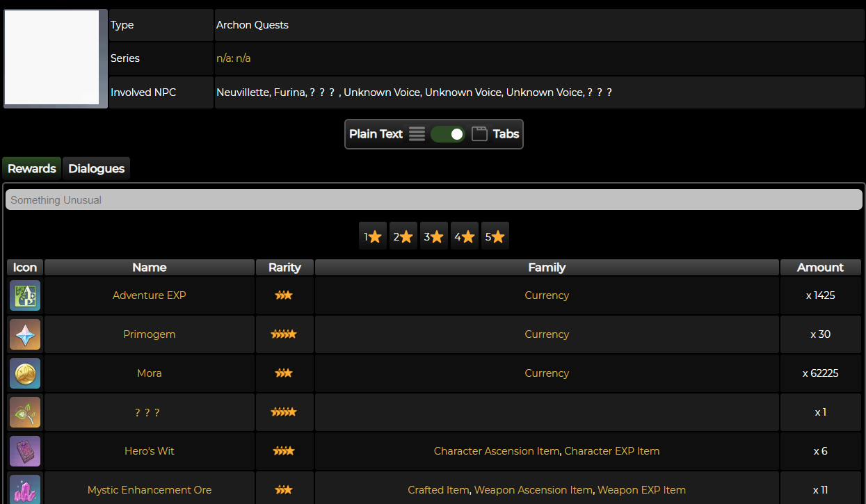Open the Currency family link for Mora
The image size is (866, 504).
(547, 373)
